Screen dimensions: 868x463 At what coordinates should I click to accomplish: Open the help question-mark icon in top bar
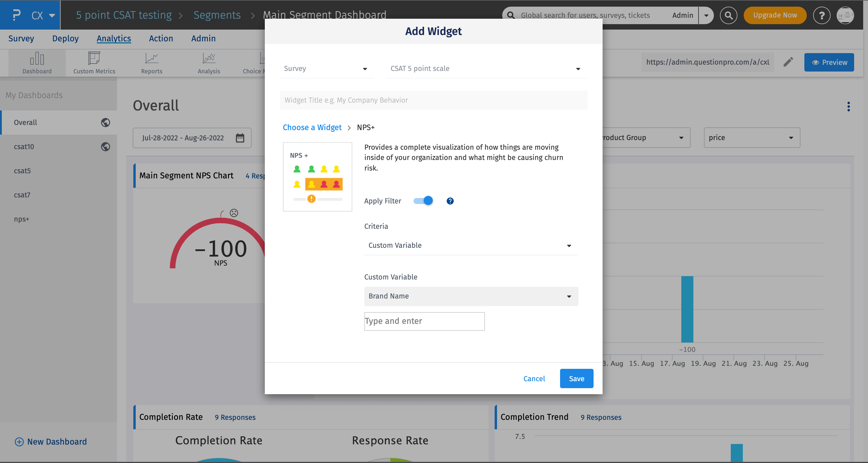pos(822,15)
